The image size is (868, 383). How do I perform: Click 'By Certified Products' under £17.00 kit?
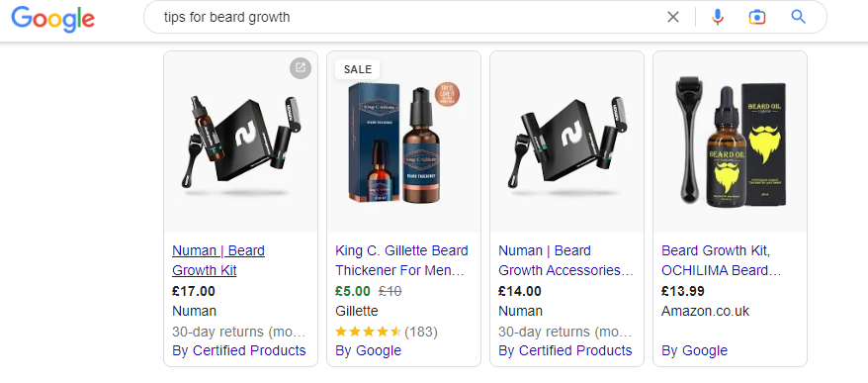238,351
